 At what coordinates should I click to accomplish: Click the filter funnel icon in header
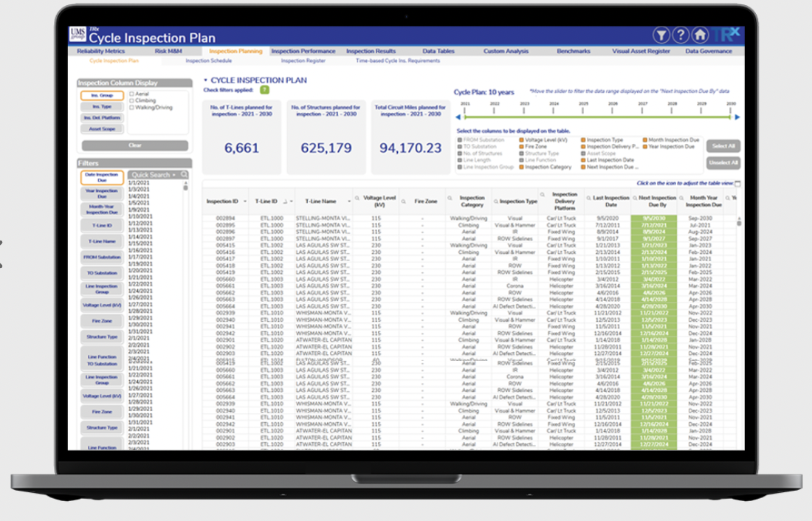click(661, 35)
